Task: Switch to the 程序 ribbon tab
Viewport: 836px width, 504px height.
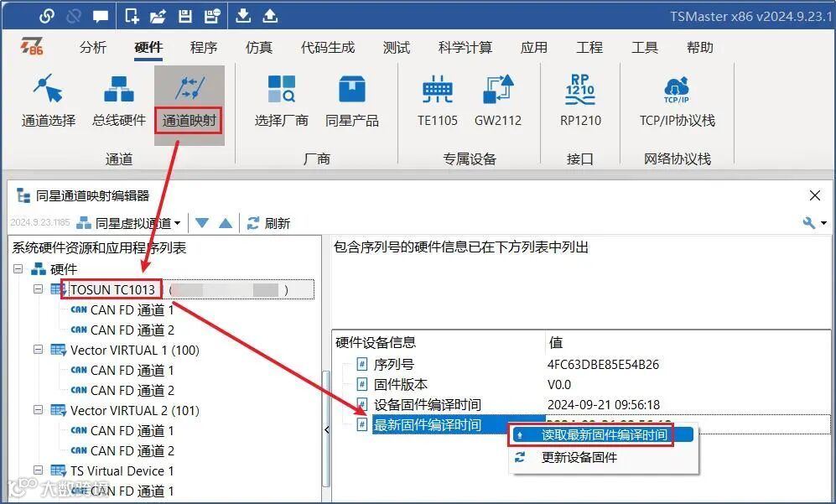Action: (204, 48)
